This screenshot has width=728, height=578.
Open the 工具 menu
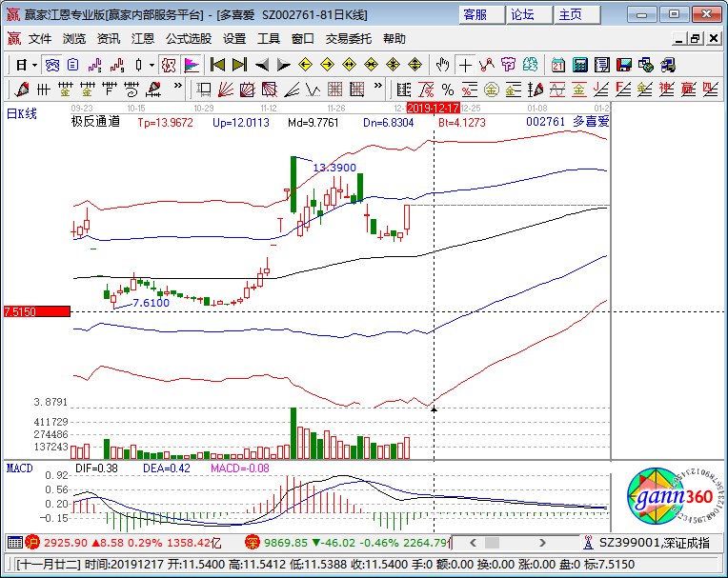[x=269, y=39]
